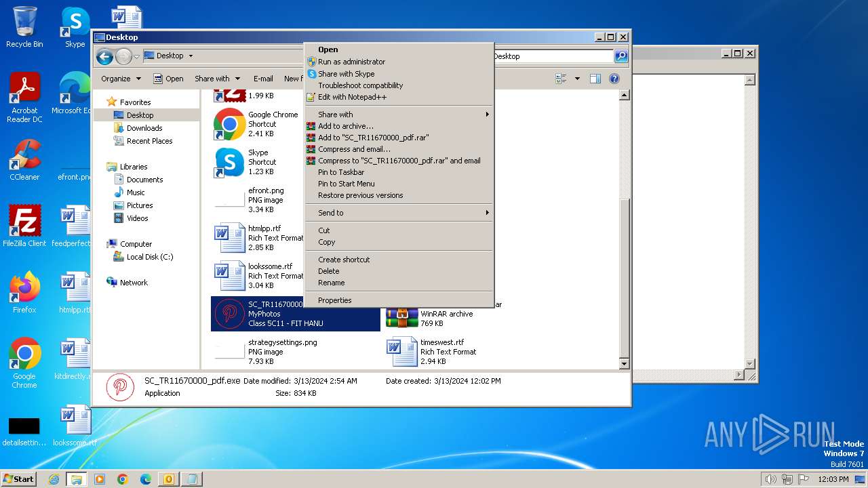The image size is (868, 488).
Task: Open the File Explorer taskbar icon
Action: (x=77, y=479)
